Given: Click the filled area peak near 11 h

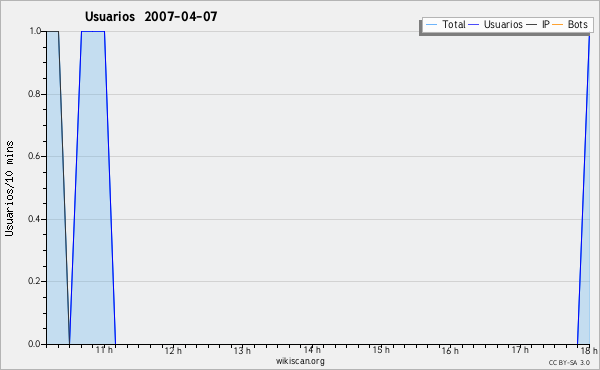Looking at the screenshot, I should click(x=93, y=187).
